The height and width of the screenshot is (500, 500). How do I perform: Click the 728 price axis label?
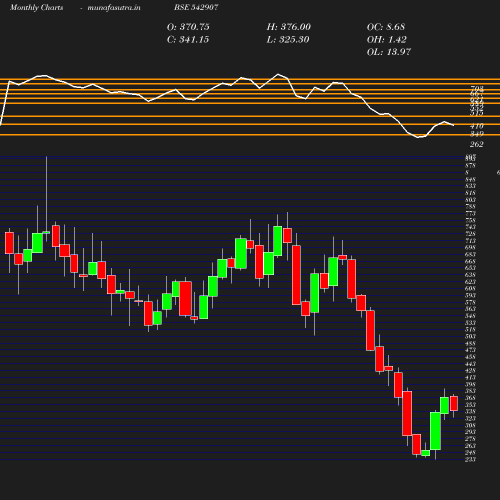click(x=470, y=234)
